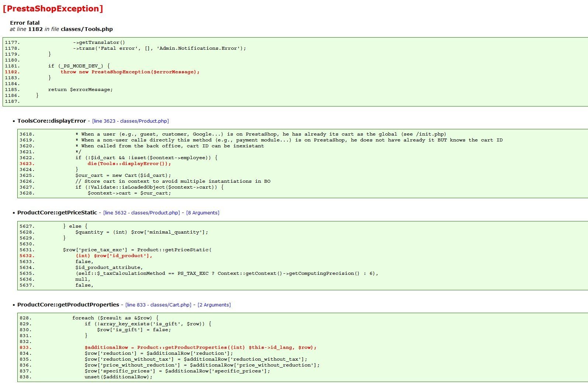Click the highlighted throw new PrestaShopException line
Viewport: 588px width, 389px height.
pos(130,72)
